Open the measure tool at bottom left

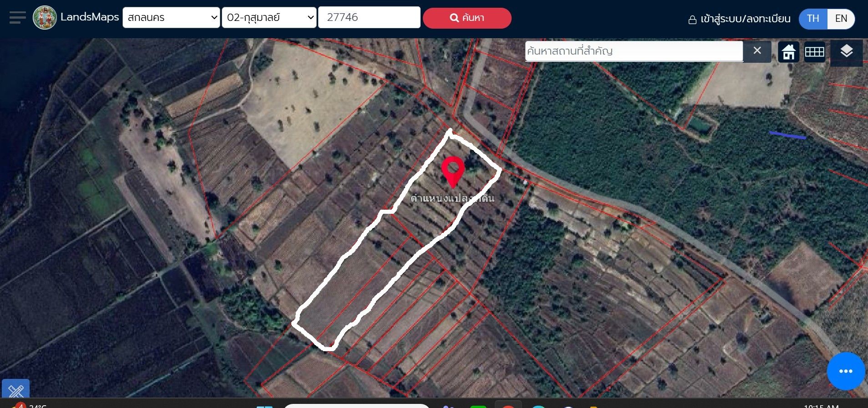[16, 389]
